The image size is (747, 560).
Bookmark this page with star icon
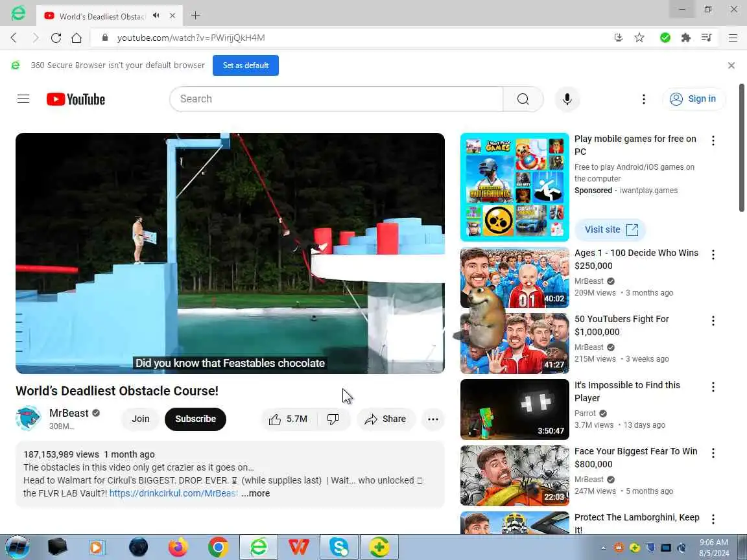pos(639,38)
